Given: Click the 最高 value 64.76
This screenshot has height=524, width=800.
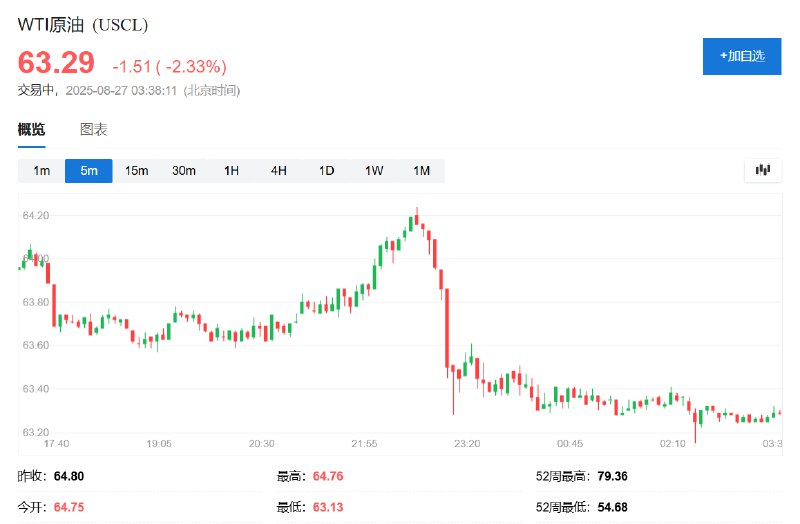Looking at the screenshot, I should pyautogui.click(x=328, y=477).
